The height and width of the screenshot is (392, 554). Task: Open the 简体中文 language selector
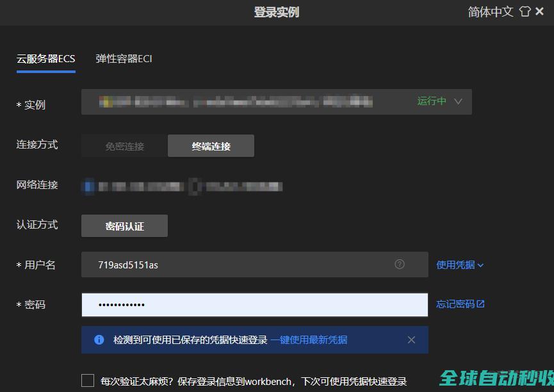(491, 12)
